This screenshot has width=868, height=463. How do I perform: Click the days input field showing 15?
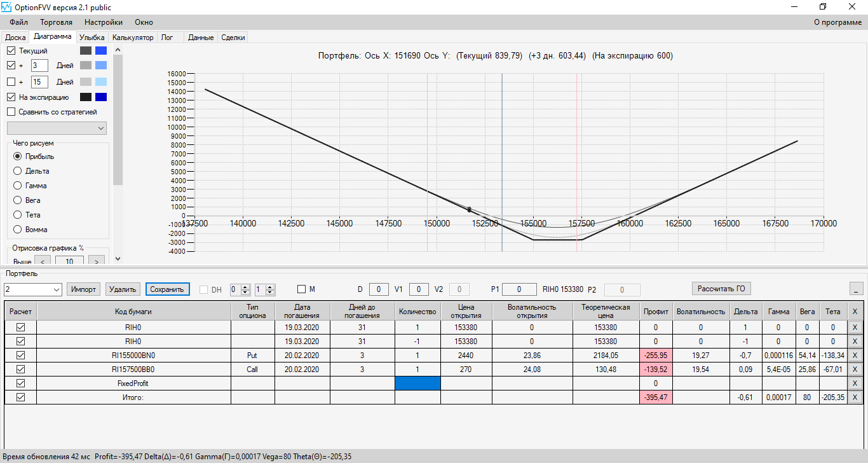tap(39, 81)
